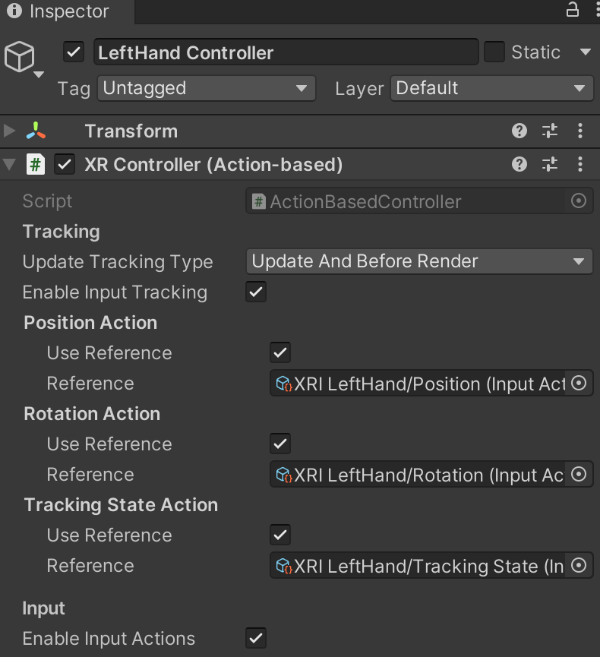Image resolution: width=600 pixels, height=657 pixels.
Task: Click the Update Tracking Type label
Action: 118,262
